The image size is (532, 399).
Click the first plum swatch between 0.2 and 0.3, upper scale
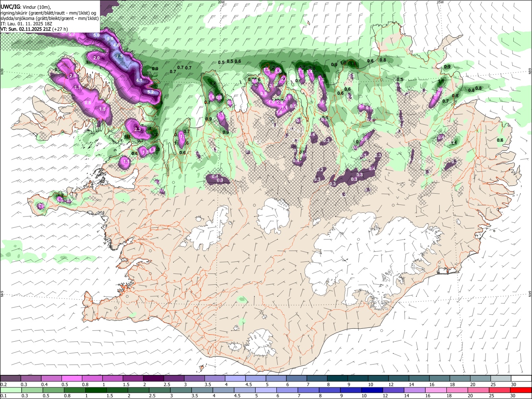pyautogui.click(x=10, y=379)
